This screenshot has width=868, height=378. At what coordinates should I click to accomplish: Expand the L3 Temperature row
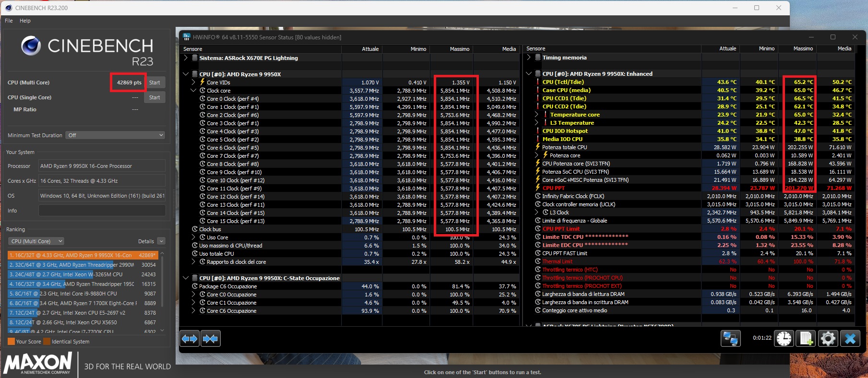click(x=536, y=122)
